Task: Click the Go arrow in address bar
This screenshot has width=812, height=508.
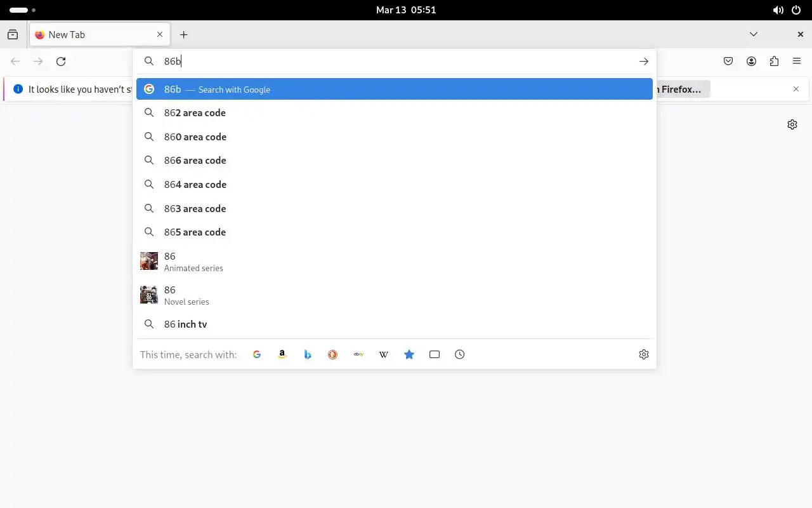Action: (644, 62)
